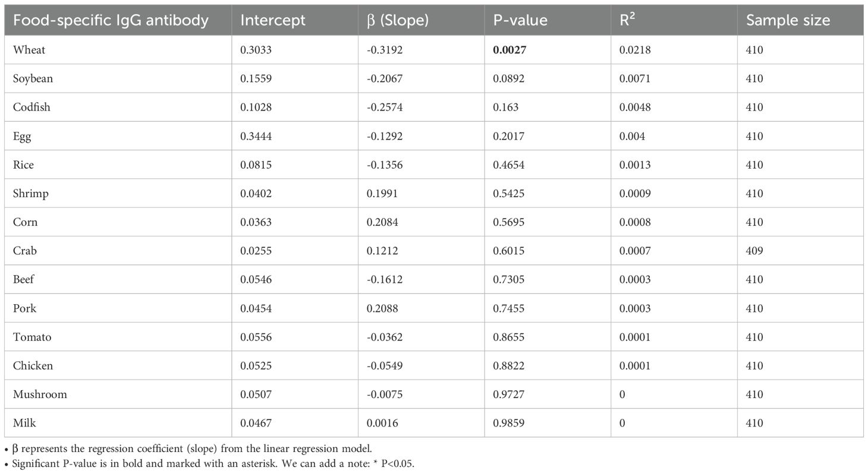Select the Milk P-value 0.9859
Screen dimensions: 868x474
point(509,423)
